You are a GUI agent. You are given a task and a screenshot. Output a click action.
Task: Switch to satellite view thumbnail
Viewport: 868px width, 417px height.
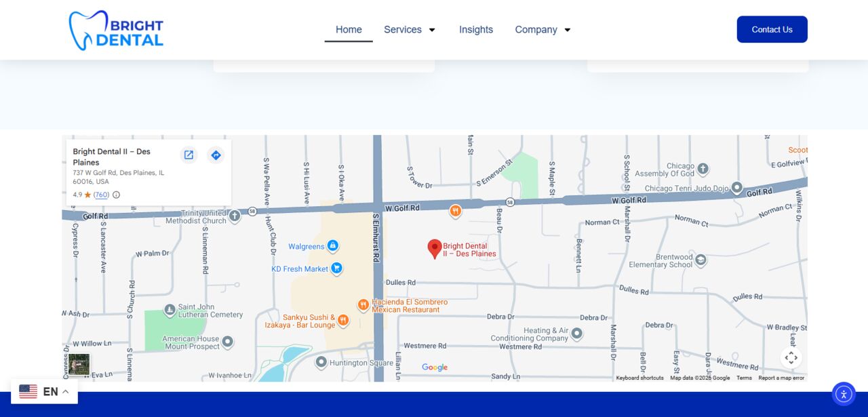tap(79, 364)
